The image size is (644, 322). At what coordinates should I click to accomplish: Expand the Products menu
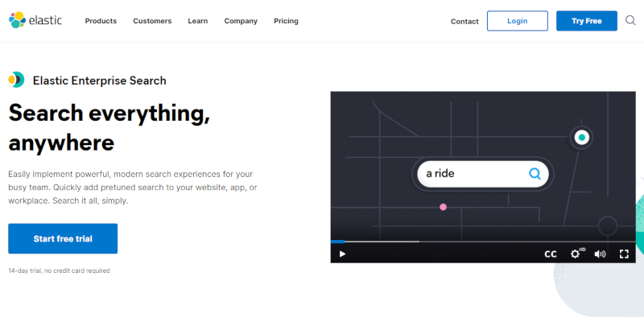click(101, 21)
